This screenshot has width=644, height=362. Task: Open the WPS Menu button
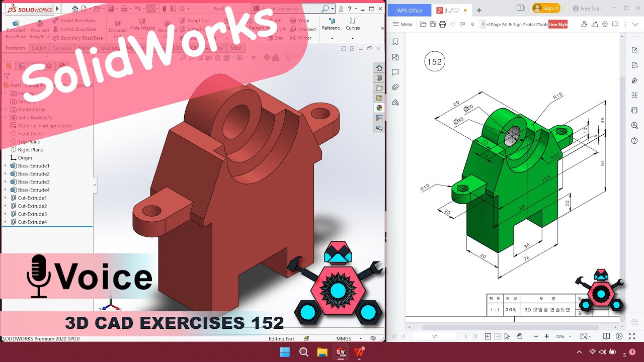pos(402,24)
